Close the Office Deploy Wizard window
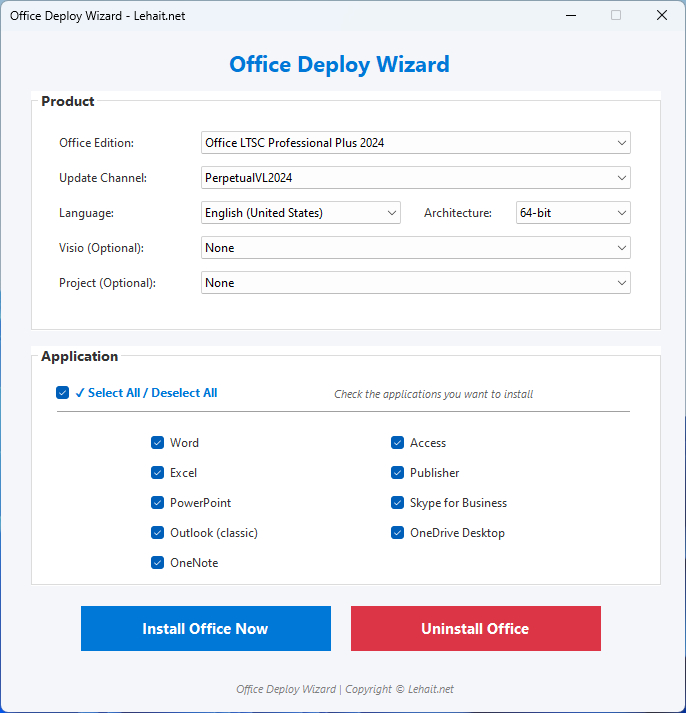This screenshot has height=713, width=686. 662,15
